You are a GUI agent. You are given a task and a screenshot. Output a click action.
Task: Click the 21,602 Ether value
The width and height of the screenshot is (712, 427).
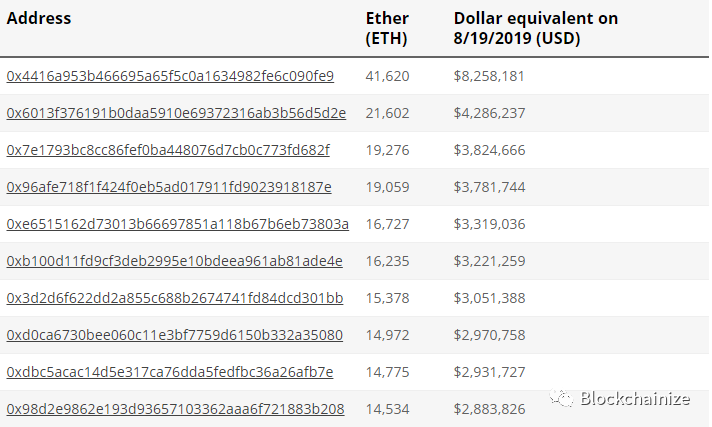pyautogui.click(x=389, y=113)
